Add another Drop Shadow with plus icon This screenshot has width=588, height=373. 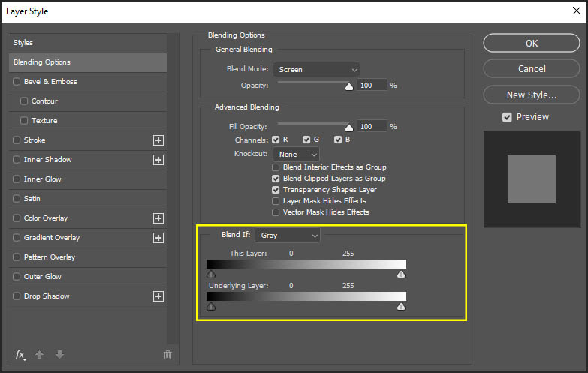[x=158, y=296]
